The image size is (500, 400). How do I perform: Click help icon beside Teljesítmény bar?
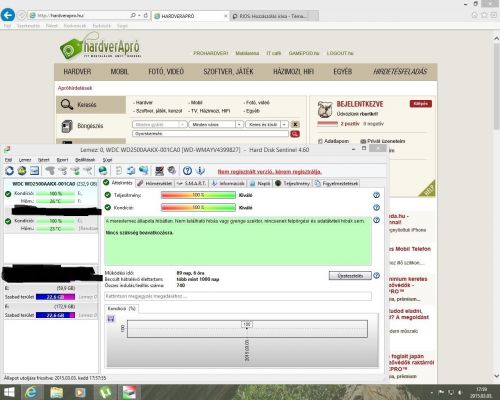click(376, 195)
